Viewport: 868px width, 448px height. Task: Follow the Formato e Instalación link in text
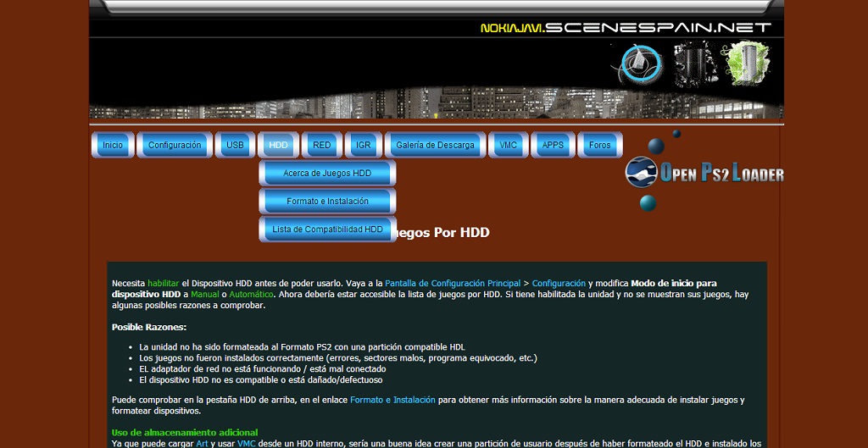coord(392,400)
